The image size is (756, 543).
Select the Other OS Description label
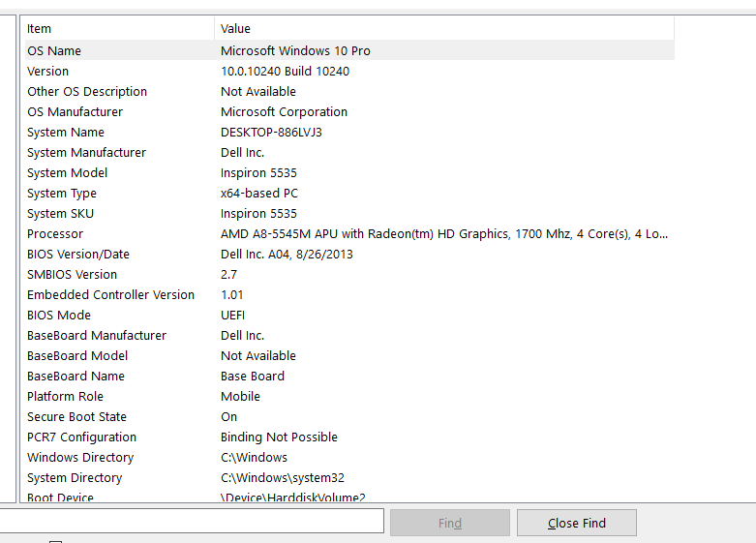point(87,91)
